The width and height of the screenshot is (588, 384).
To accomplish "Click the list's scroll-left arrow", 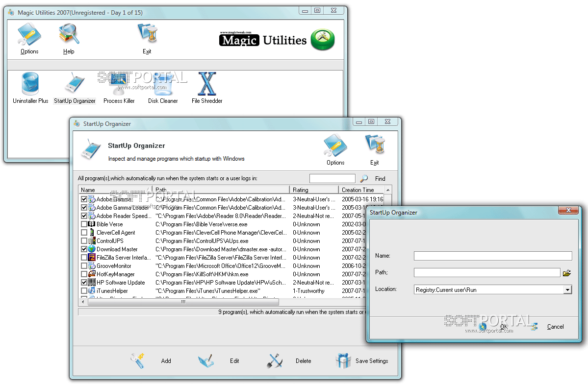I will coord(83,302).
